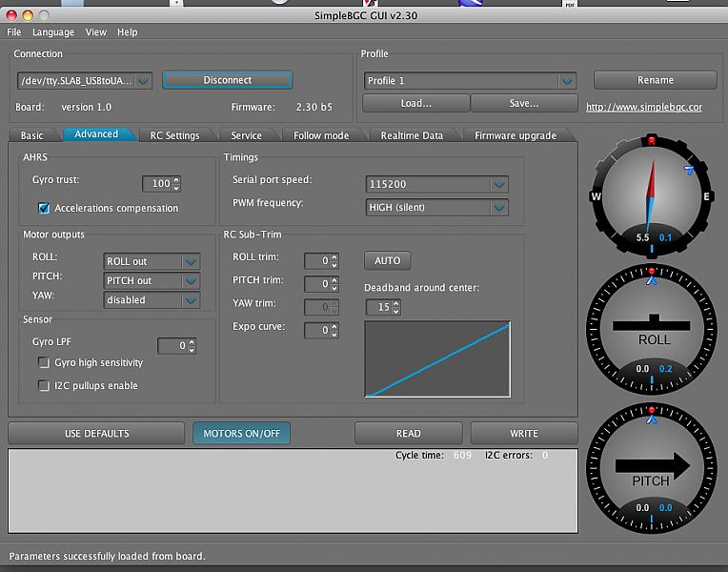
Task: Open the View menu
Action: point(96,32)
